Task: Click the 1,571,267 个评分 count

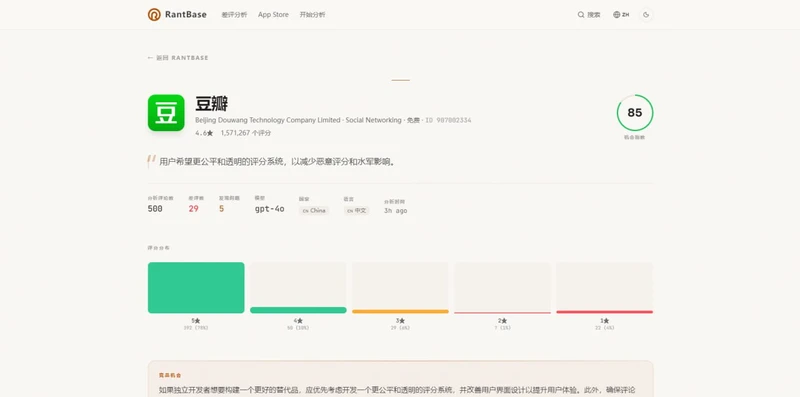Action: 245,133
